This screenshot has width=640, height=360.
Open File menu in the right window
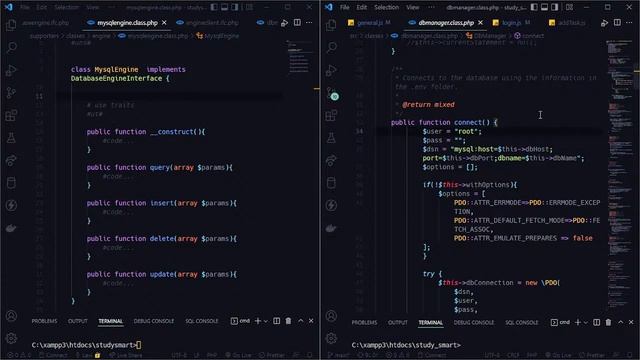(x=345, y=7)
